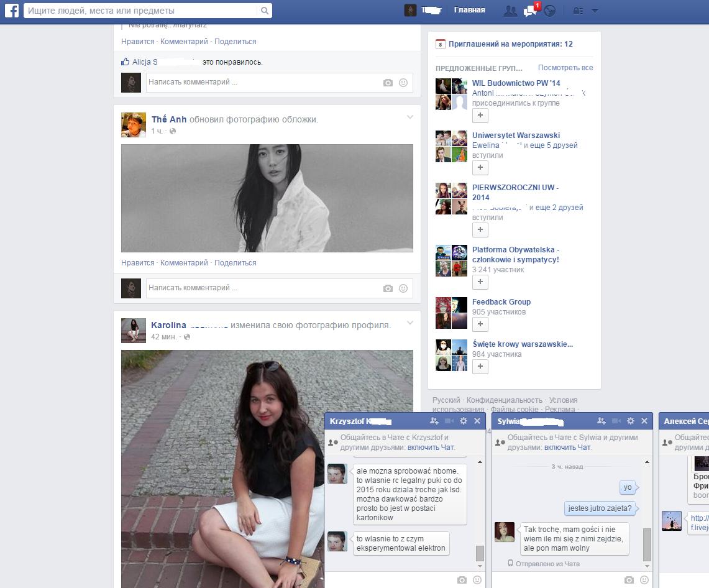Open Thế Anh's black-and-white cover photo
This screenshot has height=588, width=709.
pyautogui.click(x=267, y=198)
